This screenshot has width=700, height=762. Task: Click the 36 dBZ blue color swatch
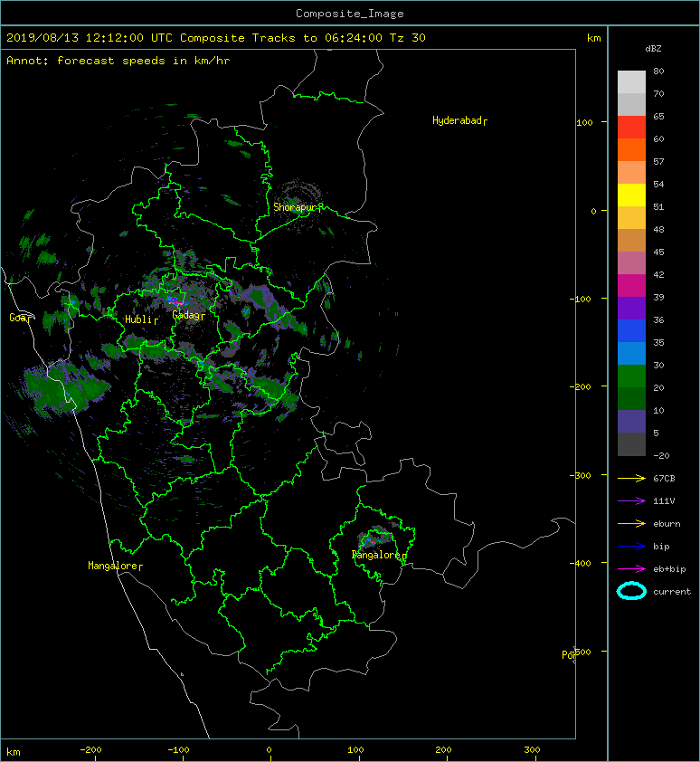point(631,330)
